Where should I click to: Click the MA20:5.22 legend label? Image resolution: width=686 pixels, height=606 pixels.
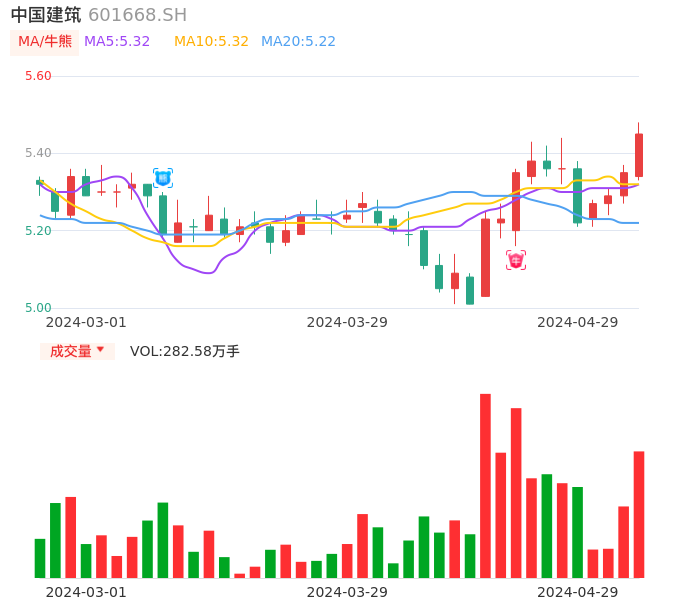pyautogui.click(x=298, y=42)
